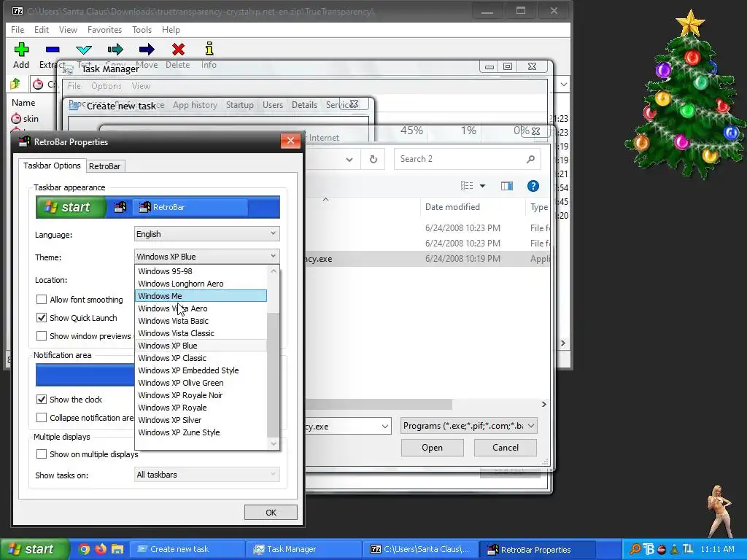Screen dimensions: 747x560
Task: Open the Show tasks on All taskbars dropdown
Action: pyautogui.click(x=206, y=475)
